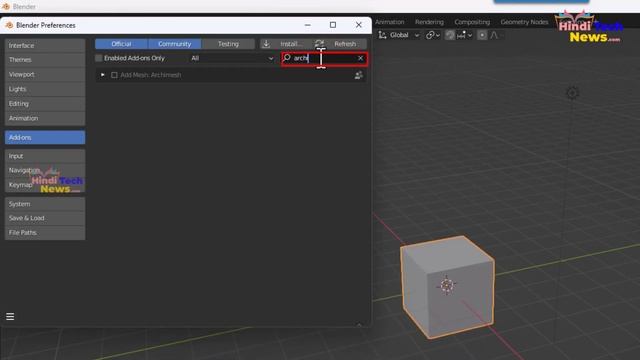The width and height of the screenshot is (640, 360).
Task: Clear the add-on search text with X
Action: tap(360, 58)
